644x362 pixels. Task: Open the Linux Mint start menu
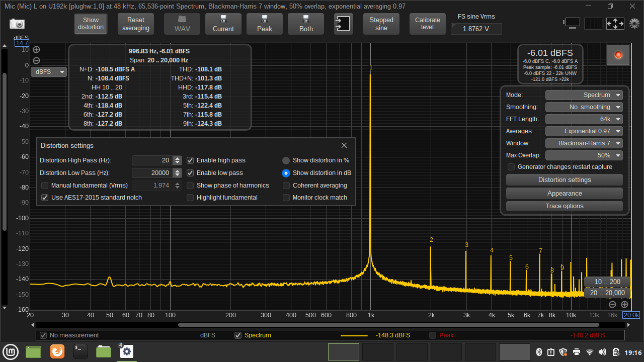(10, 351)
